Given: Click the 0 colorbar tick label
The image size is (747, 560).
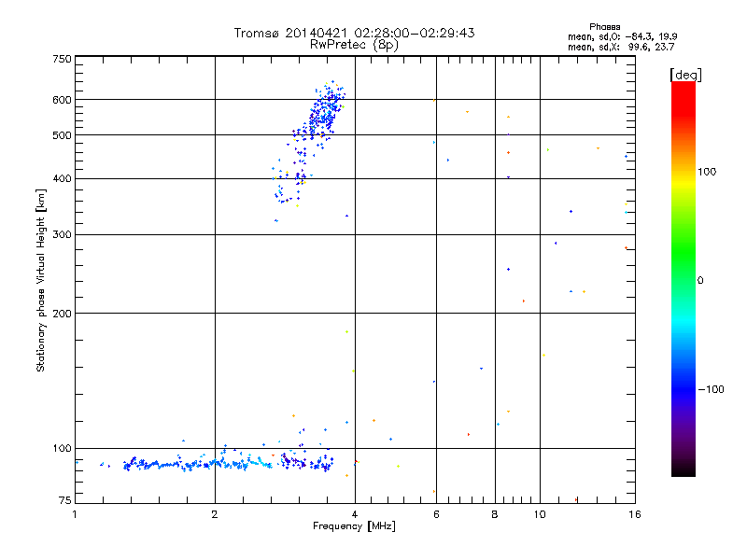Looking at the screenshot, I should [700, 281].
